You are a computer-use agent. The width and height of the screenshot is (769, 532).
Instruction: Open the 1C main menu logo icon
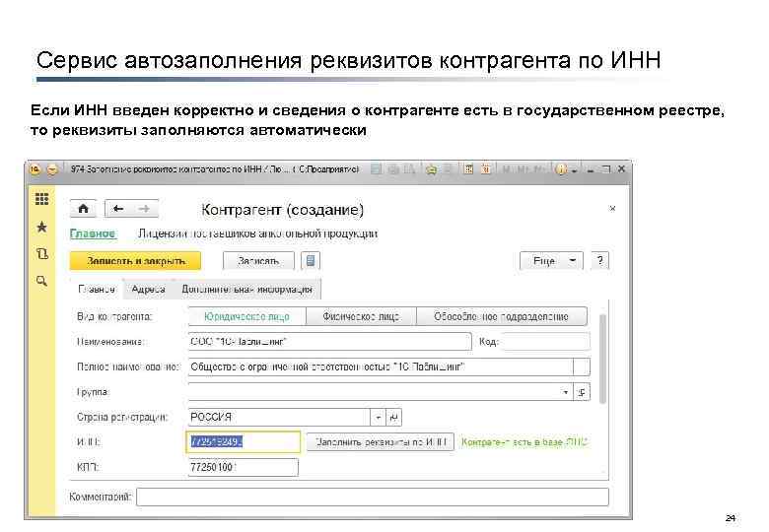point(35,169)
